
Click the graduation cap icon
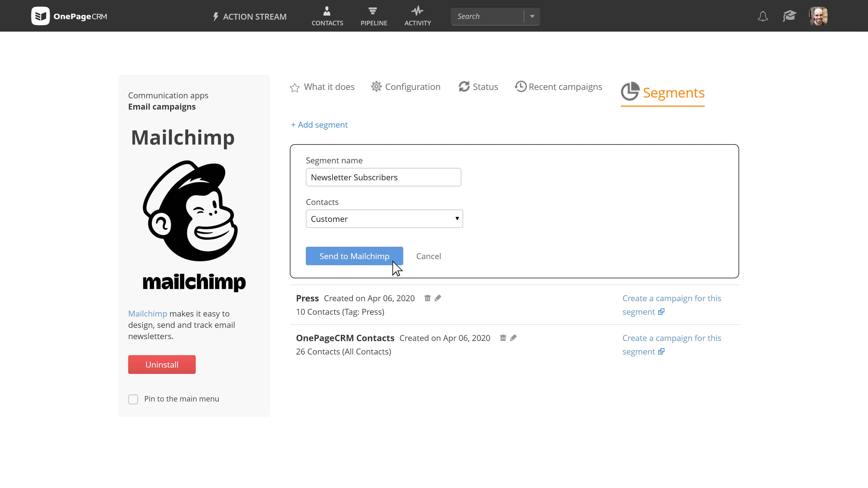pyautogui.click(x=789, y=16)
